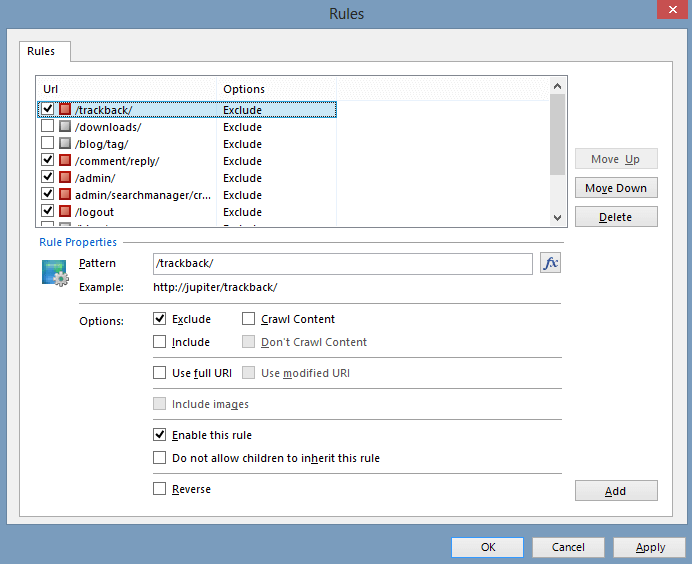Confirm with the OK button
Image resolution: width=692 pixels, height=564 pixels.
[x=488, y=547]
